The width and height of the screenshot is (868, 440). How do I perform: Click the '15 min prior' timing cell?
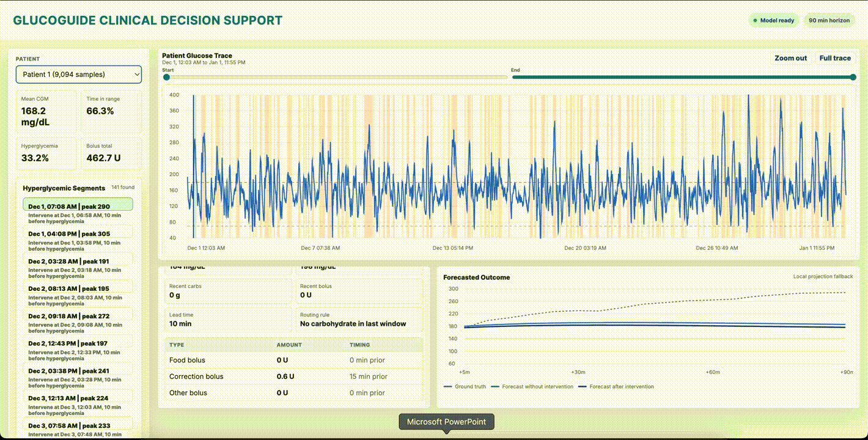369,376
